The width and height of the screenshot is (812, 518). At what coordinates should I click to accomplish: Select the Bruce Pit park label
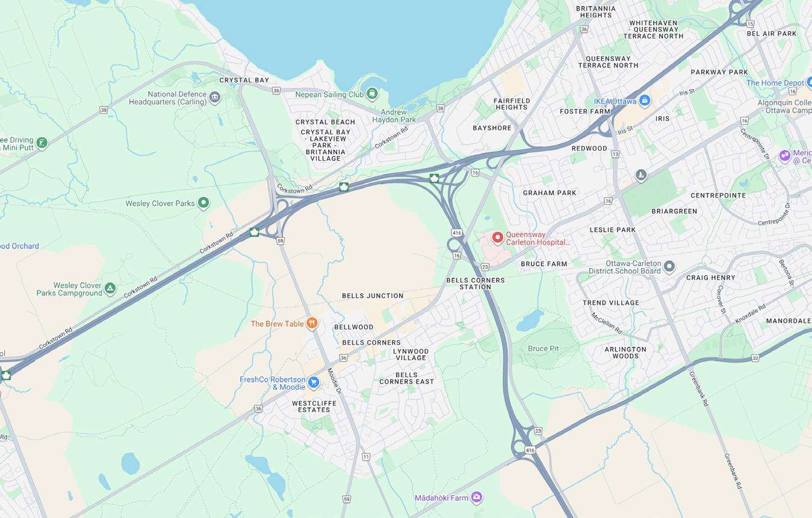(x=543, y=348)
